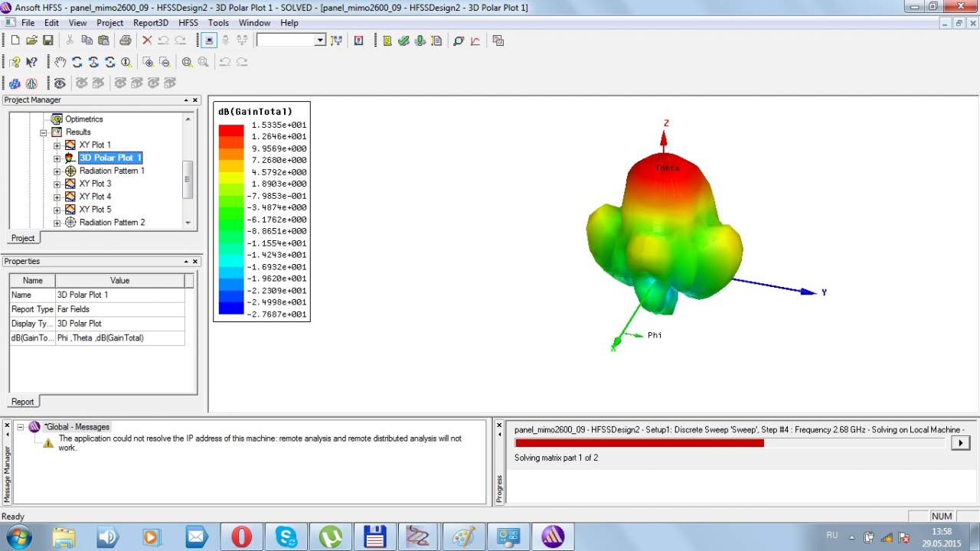980x551 pixels.
Task: Switch to the Project tab
Action: tap(23, 238)
